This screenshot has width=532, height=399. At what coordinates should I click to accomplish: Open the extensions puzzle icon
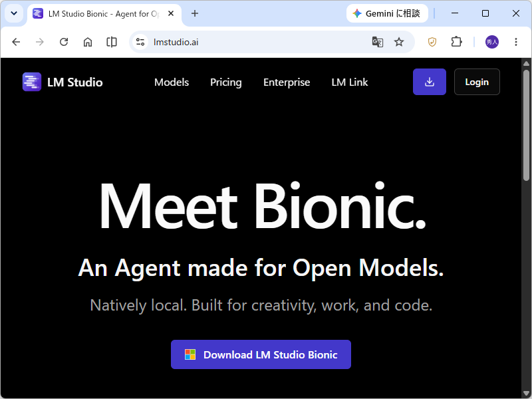[x=456, y=42]
